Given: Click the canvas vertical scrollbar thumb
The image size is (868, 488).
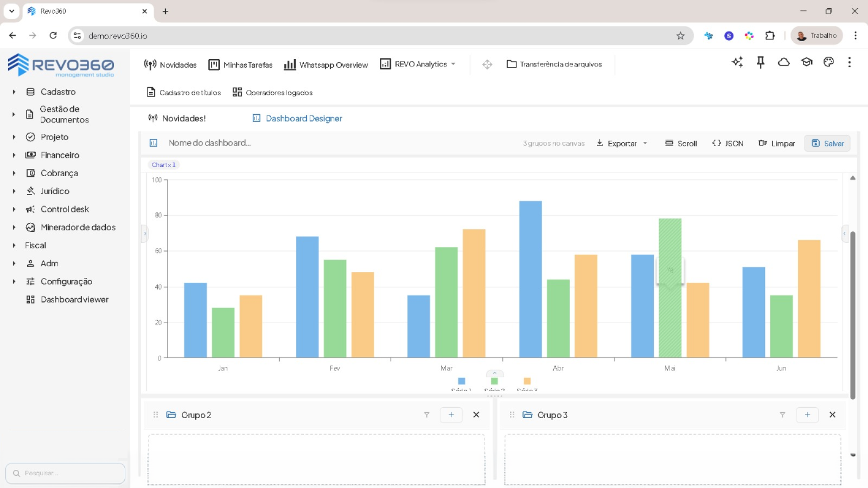Looking at the screenshot, I should pyautogui.click(x=853, y=315).
